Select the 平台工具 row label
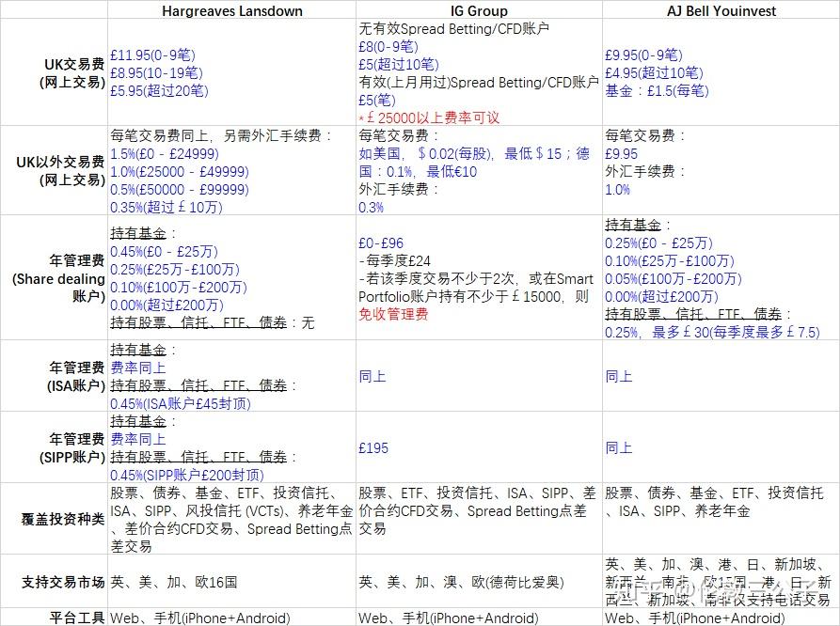 [x=77, y=618]
